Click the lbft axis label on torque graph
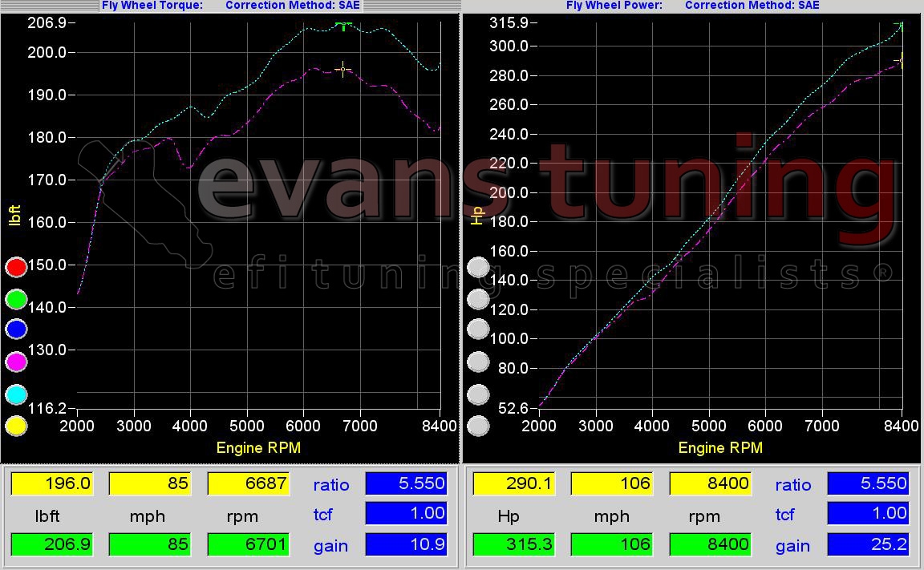 click(x=14, y=216)
